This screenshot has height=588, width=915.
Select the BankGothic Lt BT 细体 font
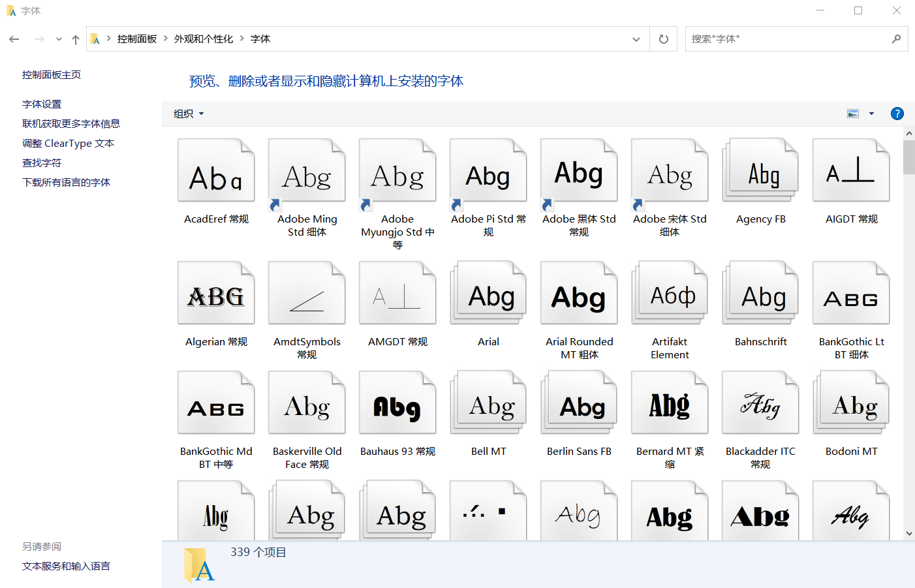click(x=851, y=311)
